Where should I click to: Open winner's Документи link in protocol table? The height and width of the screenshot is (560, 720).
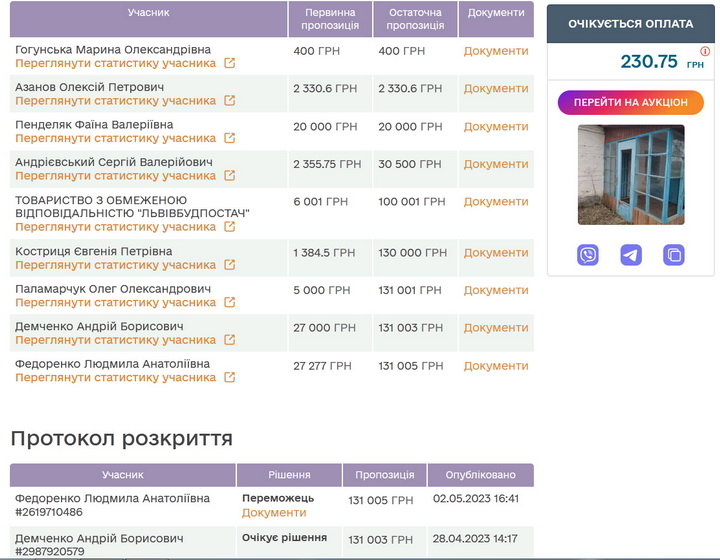(x=274, y=513)
